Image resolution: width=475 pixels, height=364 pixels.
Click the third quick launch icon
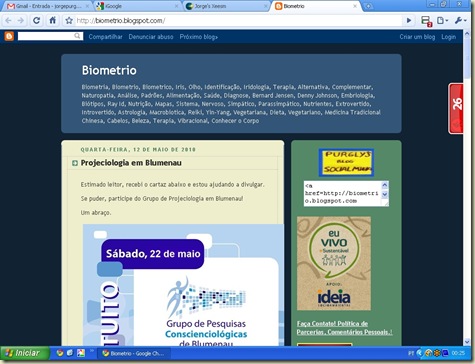click(x=81, y=353)
